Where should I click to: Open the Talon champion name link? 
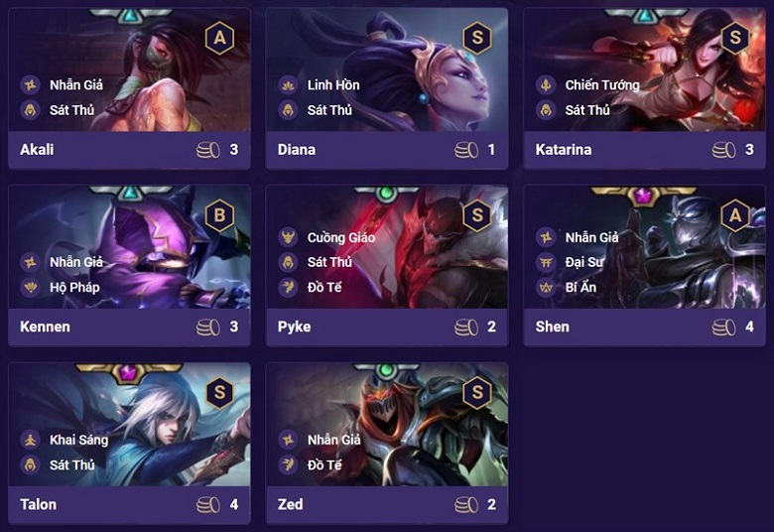pyautogui.click(x=39, y=504)
